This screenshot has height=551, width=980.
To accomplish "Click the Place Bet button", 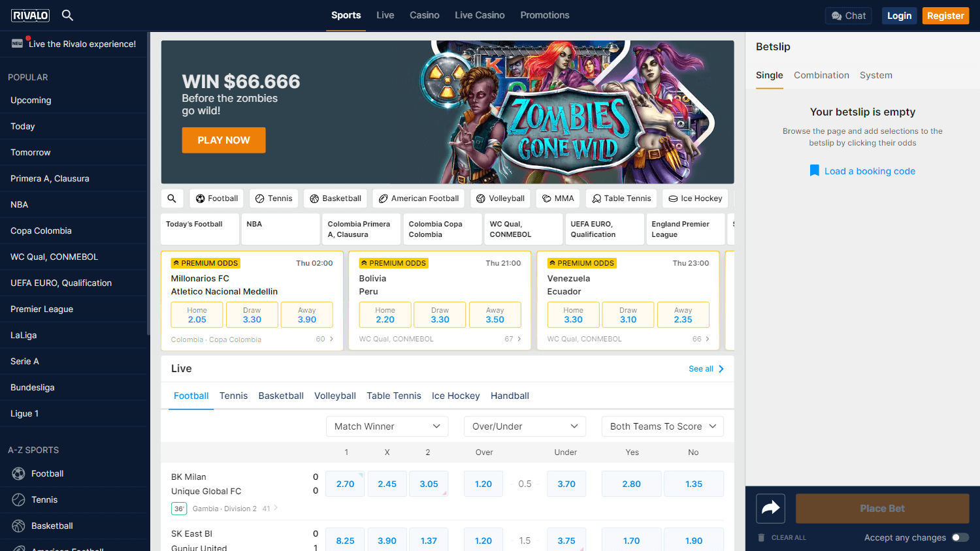I will [x=882, y=509].
